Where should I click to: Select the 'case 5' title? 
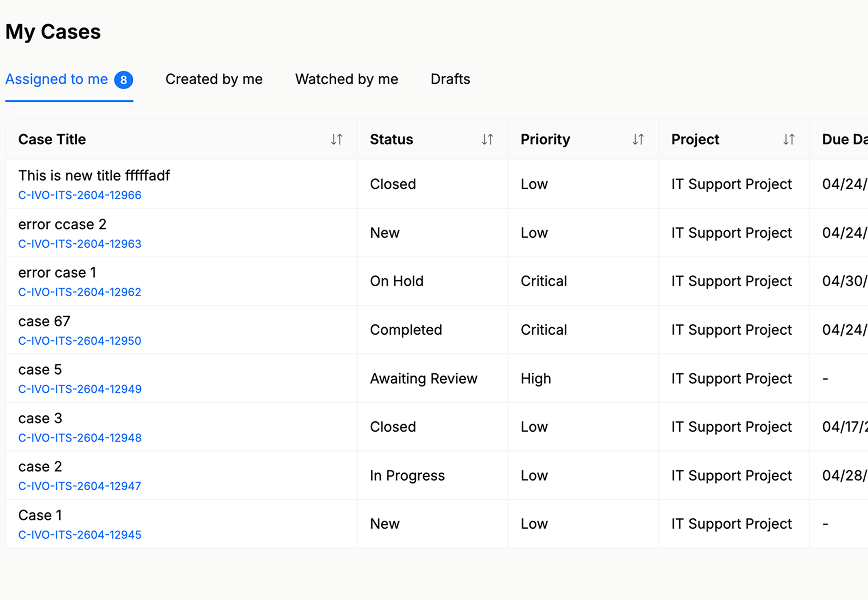click(40, 369)
